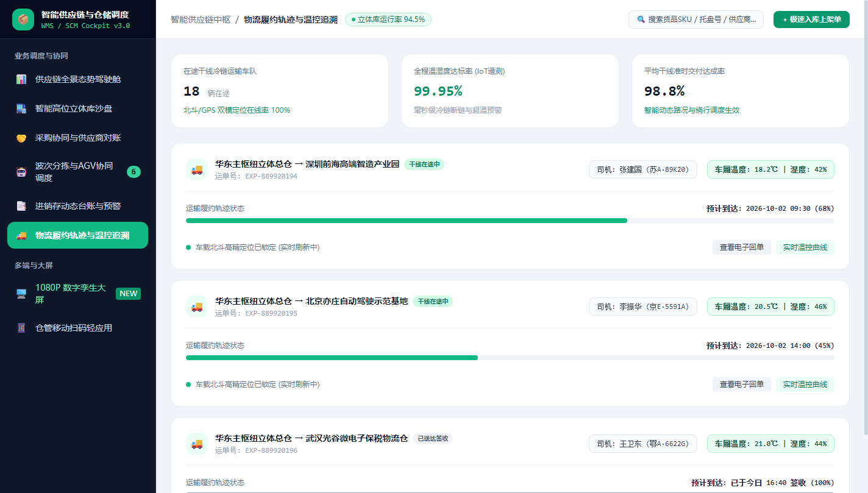Viewport: 868px width, 493px height.
Task: Click the package logo icon in sidebar header
Action: tap(23, 20)
